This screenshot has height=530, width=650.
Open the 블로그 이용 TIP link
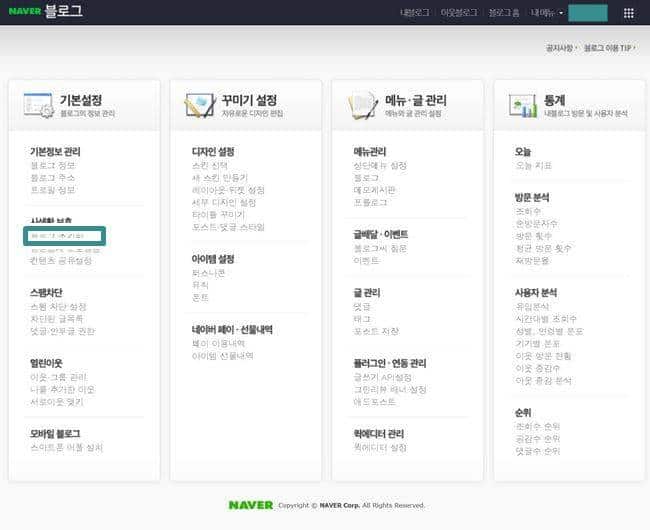pos(608,48)
